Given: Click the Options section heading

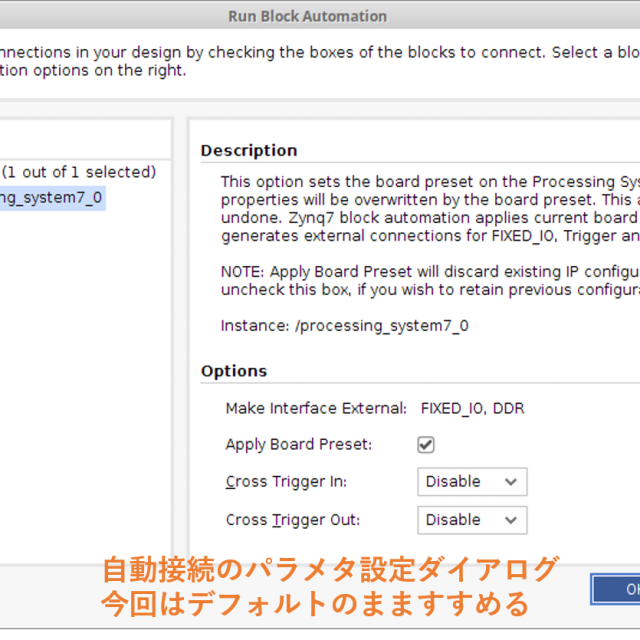Looking at the screenshot, I should pyautogui.click(x=234, y=371).
